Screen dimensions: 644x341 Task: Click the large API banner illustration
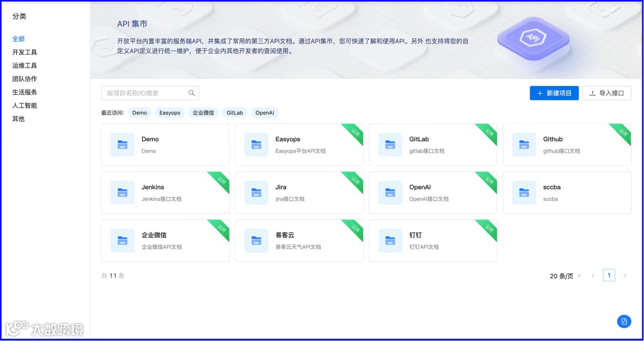click(533, 39)
